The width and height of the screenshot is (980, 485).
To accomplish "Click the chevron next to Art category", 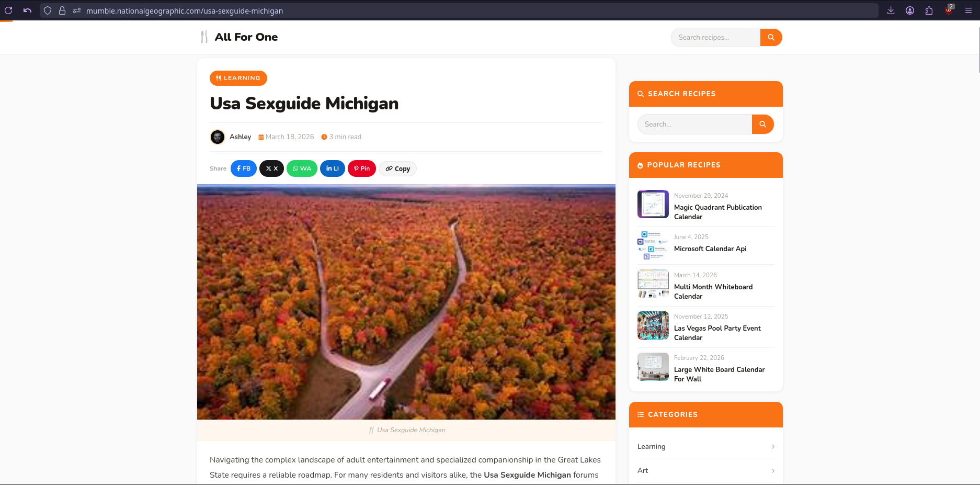I will tap(773, 471).
